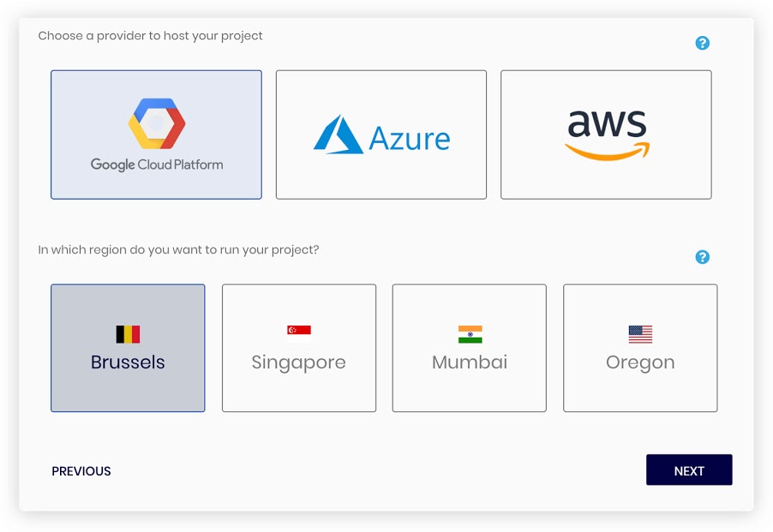Viewport: 773px width, 532px height.
Task: Choose Singapore as the region
Action: click(x=299, y=348)
